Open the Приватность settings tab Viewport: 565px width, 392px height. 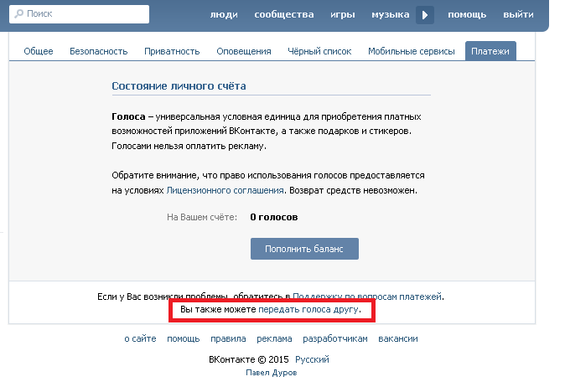(x=172, y=51)
